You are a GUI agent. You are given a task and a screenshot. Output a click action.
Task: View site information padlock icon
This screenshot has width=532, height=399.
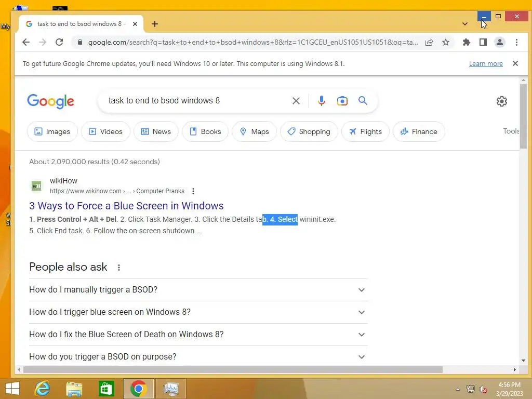point(79,42)
